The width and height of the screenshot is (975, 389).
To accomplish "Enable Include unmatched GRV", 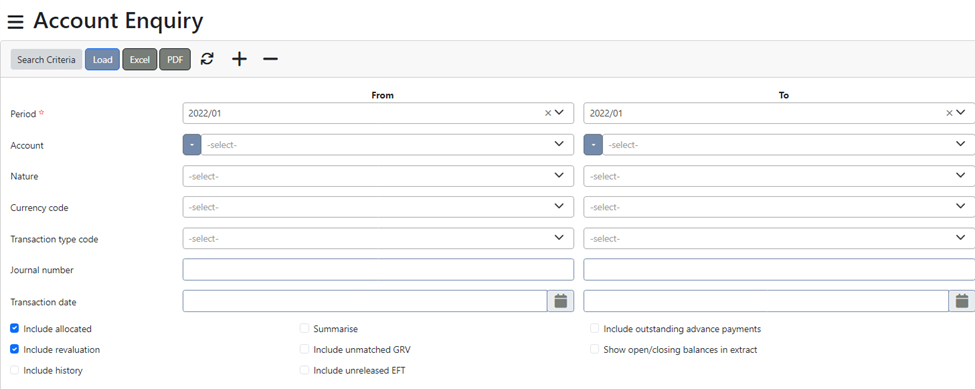I will point(304,349).
